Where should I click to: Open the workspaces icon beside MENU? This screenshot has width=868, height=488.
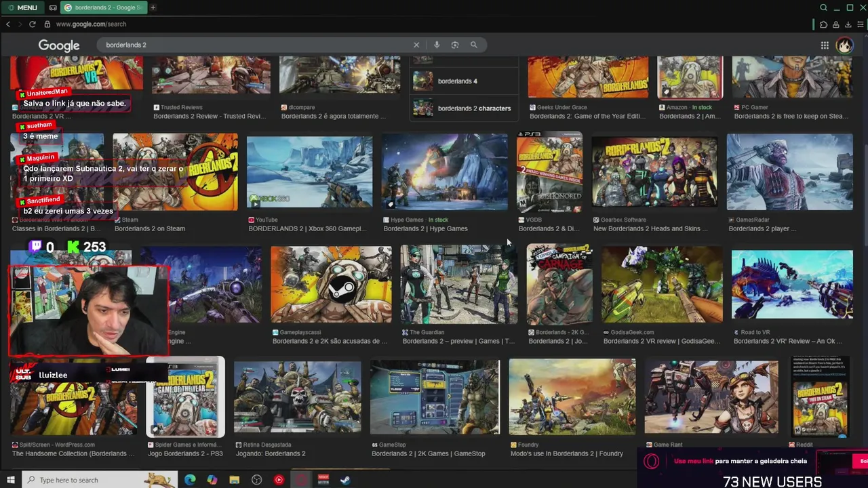(52, 7)
